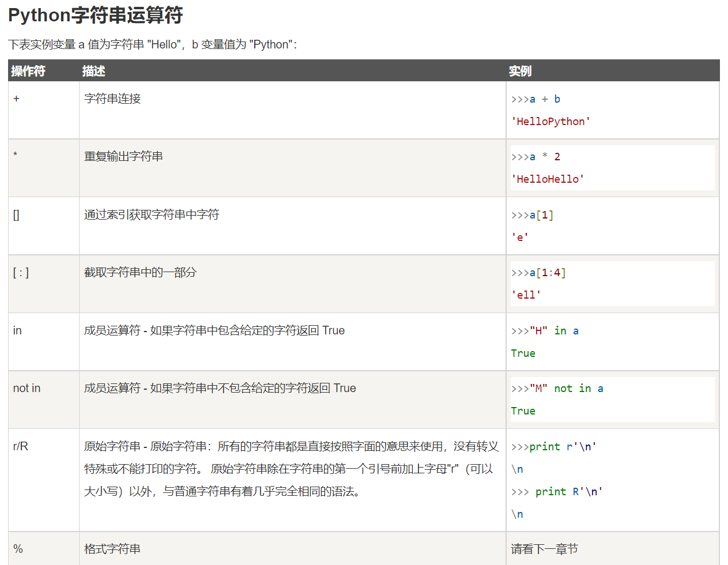Click the '*' operator cell
728x565 pixels.
point(44,168)
